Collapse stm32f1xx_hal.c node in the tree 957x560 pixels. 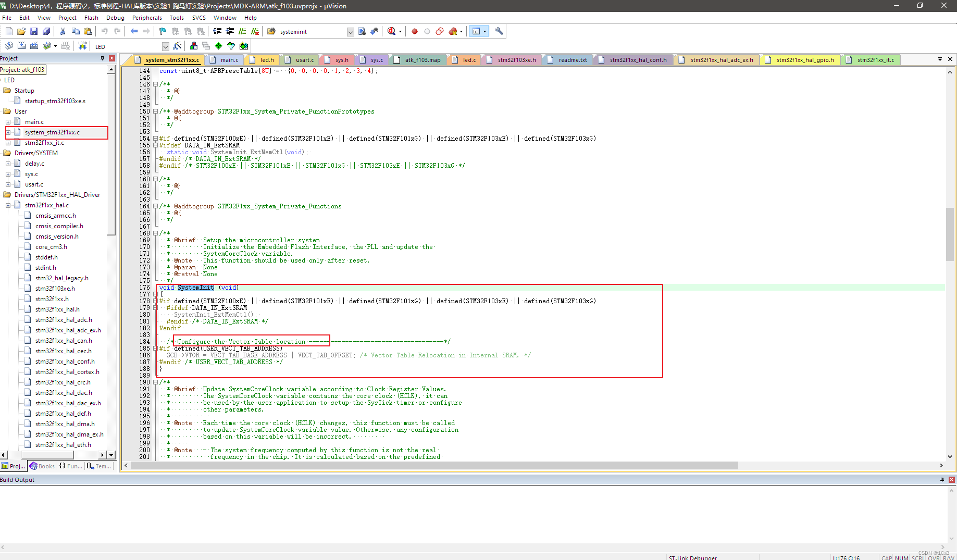pos(8,205)
